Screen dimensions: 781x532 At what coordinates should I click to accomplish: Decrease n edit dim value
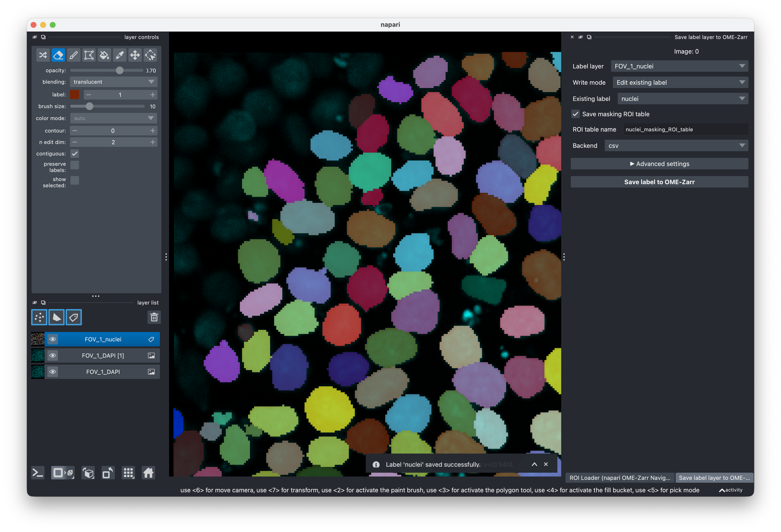click(x=75, y=142)
